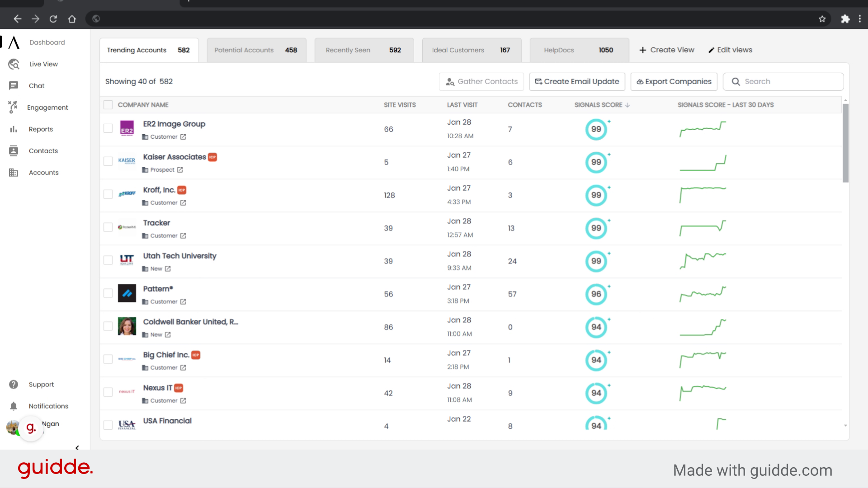Viewport: 868px width, 488px height.
Task: Click the Accounts building icon
Action: point(14,173)
